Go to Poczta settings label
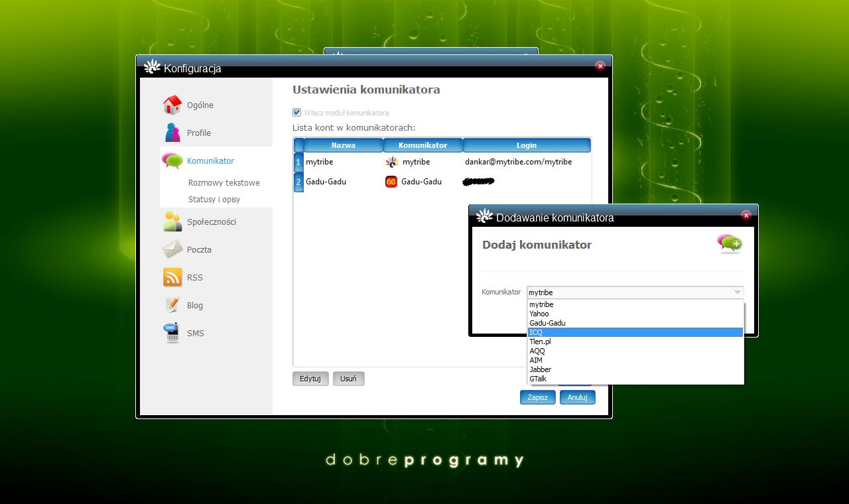The image size is (849, 504). point(200,250)
